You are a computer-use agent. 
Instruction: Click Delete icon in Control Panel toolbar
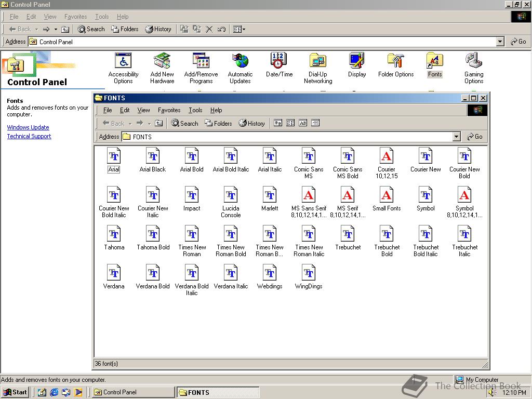209,29
